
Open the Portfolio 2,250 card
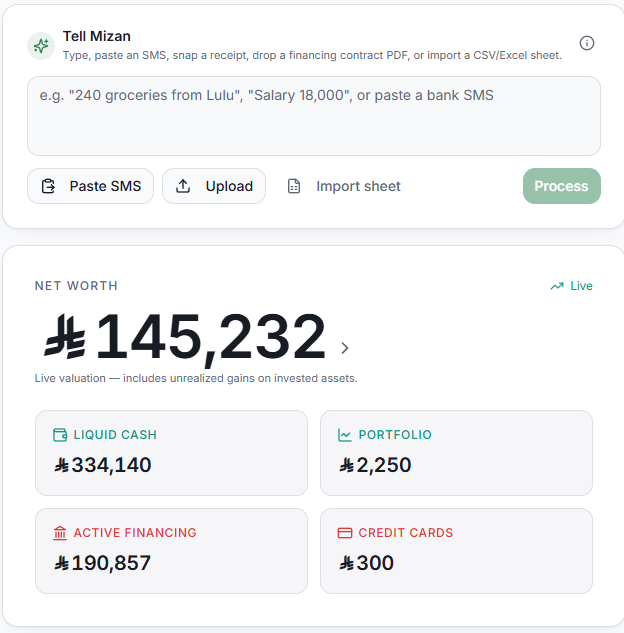pyautogui.click(x=456, y=453)
